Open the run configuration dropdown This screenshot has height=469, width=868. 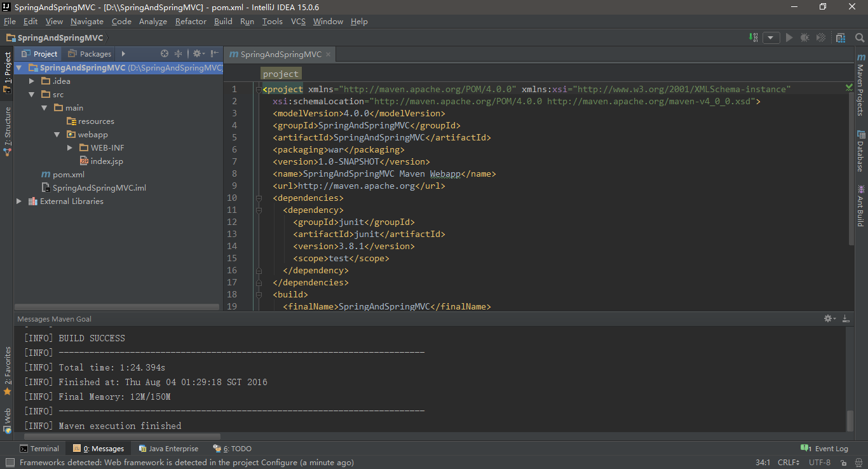[x=771, y=37]
